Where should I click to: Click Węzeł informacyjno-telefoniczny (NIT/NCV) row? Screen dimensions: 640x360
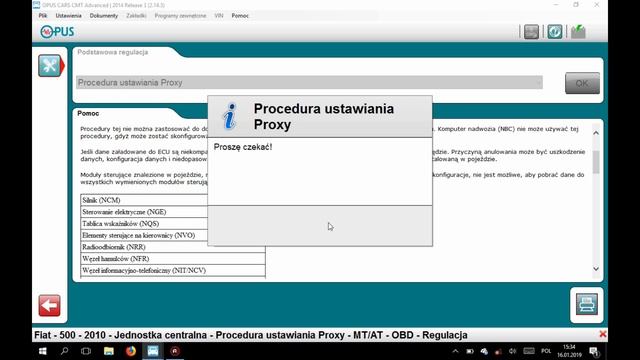(x=173, y=271)
